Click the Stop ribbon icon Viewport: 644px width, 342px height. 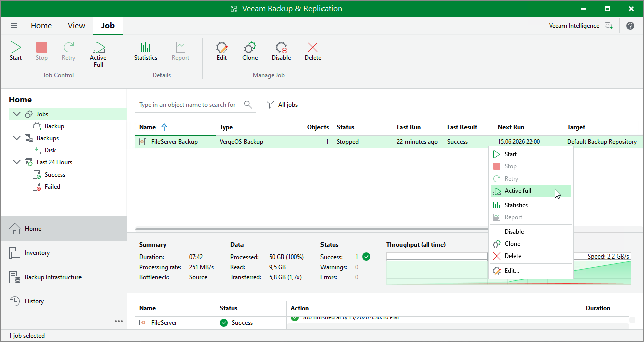(x=42, y=51)
